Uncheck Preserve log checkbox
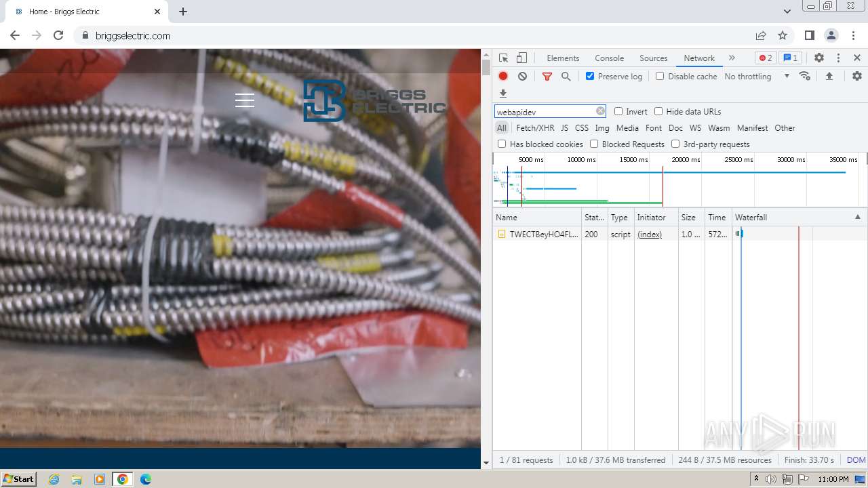This screenshot has width=868, height=488. point(590,77)
